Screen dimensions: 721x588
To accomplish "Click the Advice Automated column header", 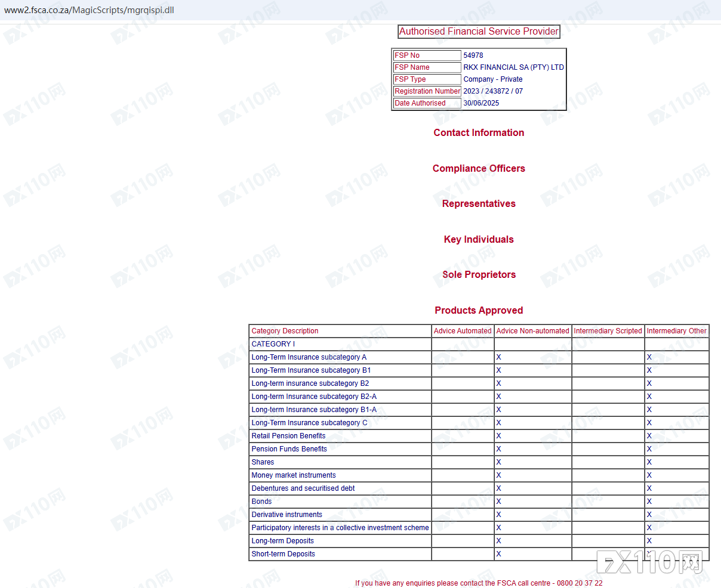I will (463, 331).
